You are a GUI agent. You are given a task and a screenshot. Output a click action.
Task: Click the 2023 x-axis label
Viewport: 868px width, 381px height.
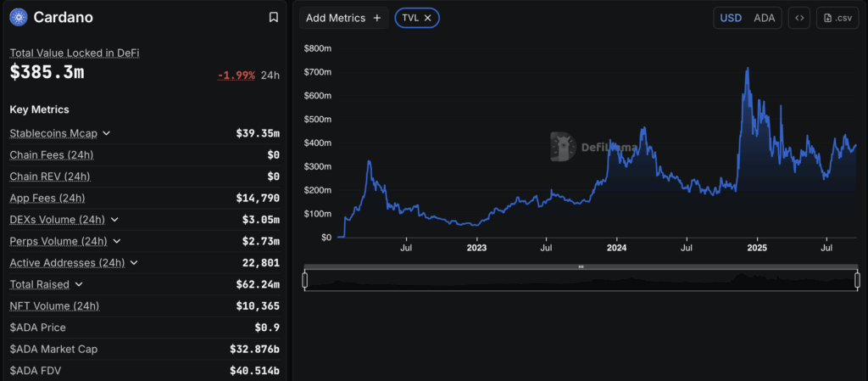click(476, 248)
